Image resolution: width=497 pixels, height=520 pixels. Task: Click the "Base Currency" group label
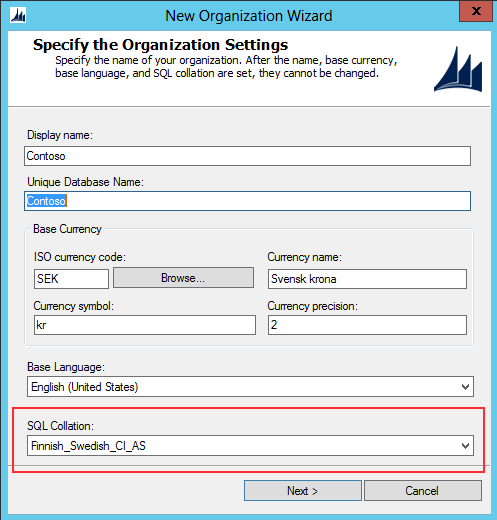pos(67,229)
